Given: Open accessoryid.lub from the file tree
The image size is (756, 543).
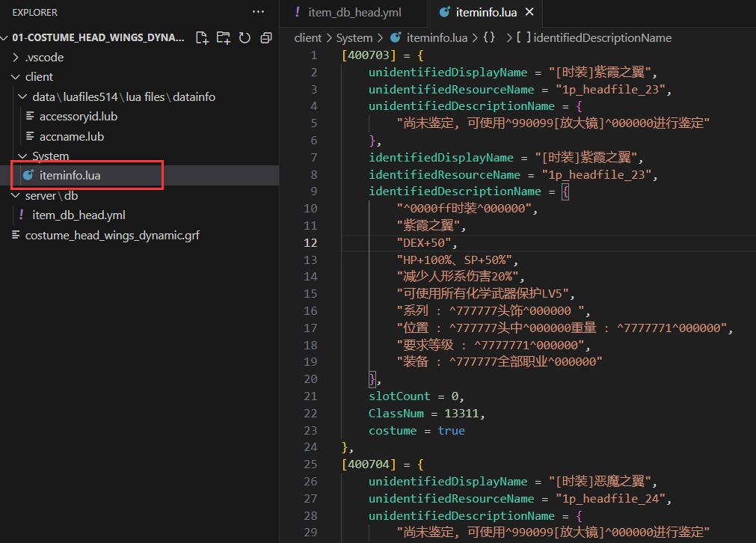Looking at the screenshot, I should click(78, 117).
